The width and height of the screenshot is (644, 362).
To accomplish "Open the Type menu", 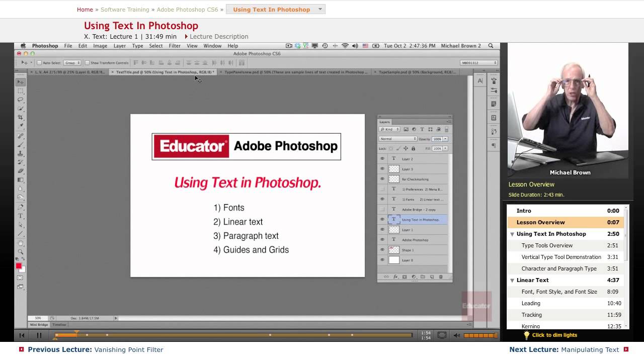I will pyautogui.click(x=137, y=46).
